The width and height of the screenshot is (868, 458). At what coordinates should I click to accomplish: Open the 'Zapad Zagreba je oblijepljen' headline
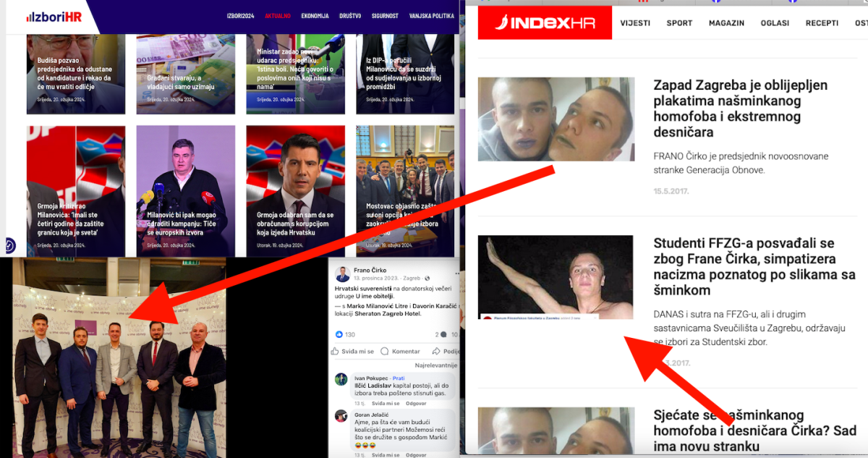[740, 109]
